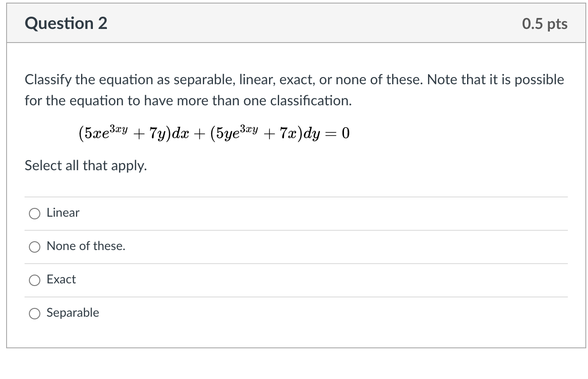588x379 pixels.
Task: Click the word 'possible' in the prompt
Action: [x=539, y=80]
